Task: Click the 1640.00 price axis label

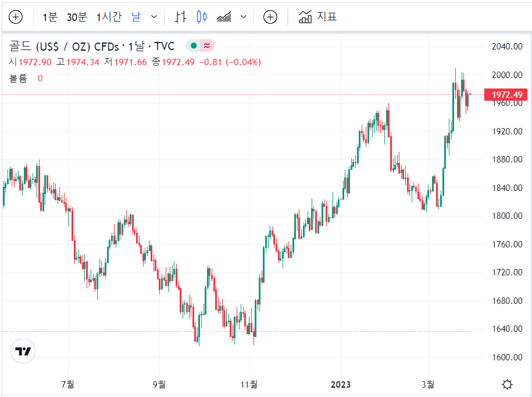Action: pos(507,329)
